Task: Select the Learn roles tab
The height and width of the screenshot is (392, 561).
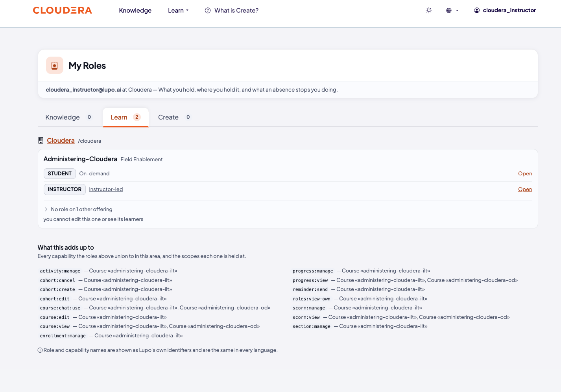Action: [x=125, y=117]
